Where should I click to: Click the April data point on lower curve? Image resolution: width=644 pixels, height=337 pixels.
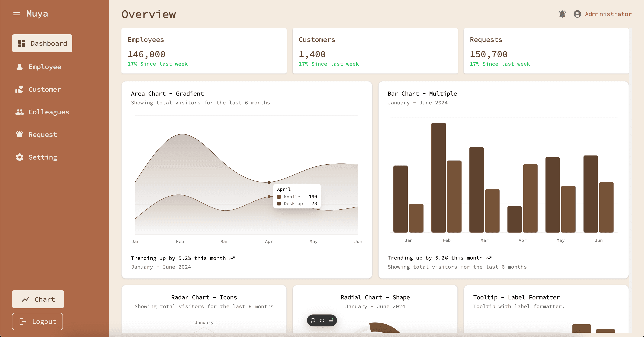click(x=269, y=197)
